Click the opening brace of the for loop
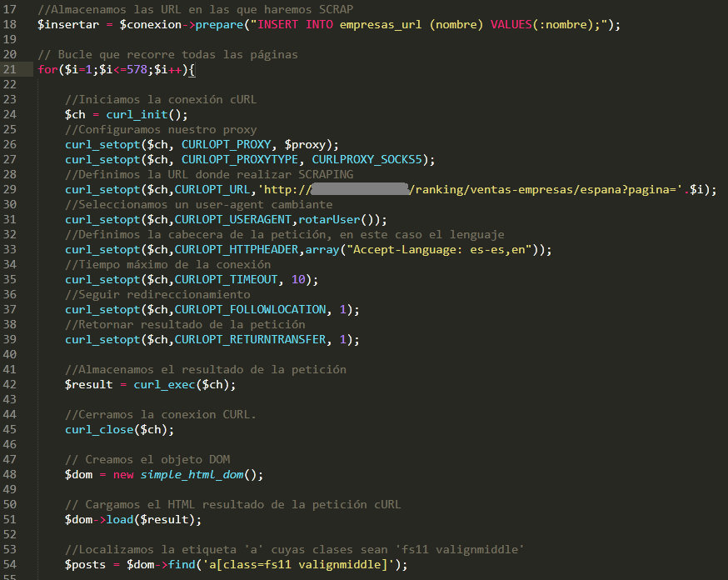The width and height of the screenshot is (728, 580). (x=191, y=69)
